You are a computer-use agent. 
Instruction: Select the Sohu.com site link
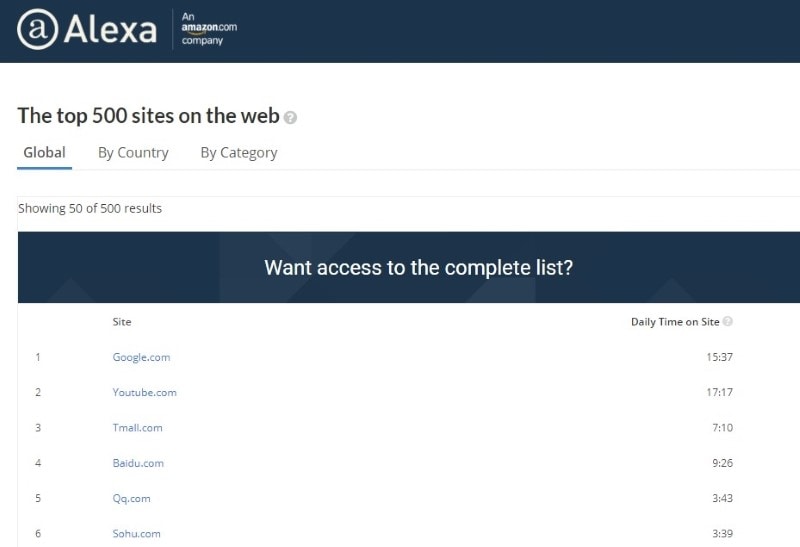click(136, 534)
